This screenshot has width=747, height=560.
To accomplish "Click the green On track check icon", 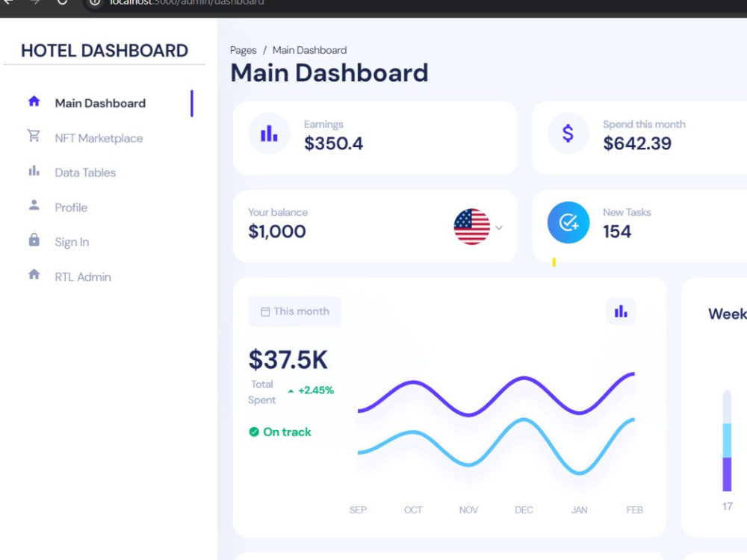I will click(x=254, y=432).
